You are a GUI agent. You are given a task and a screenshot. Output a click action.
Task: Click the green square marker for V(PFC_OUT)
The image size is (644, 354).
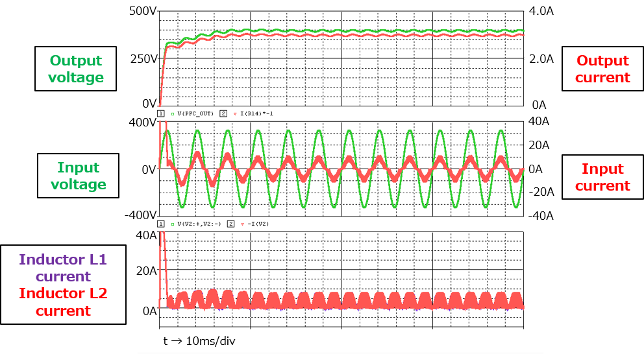pos(173,113)
